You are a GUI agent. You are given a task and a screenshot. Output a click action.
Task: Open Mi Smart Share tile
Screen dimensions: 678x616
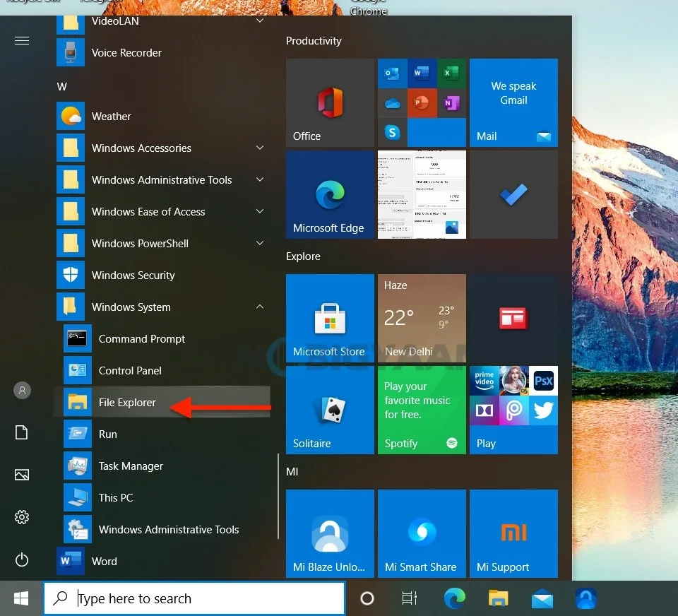(422, 534)
